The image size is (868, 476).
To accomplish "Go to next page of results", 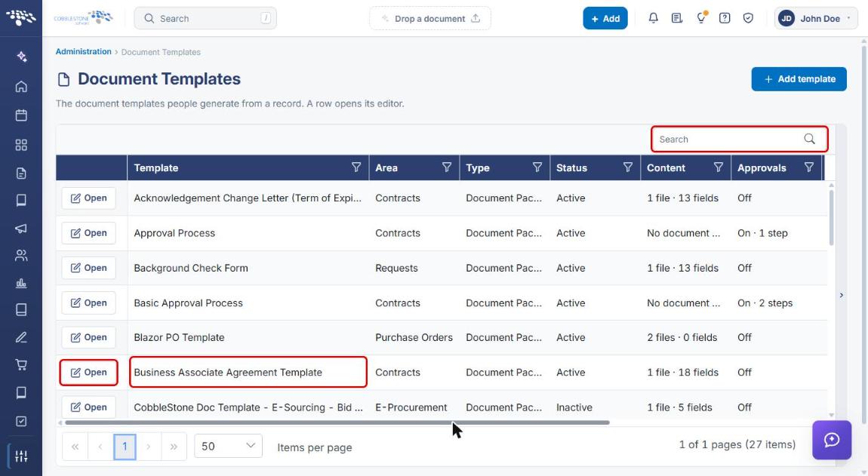I will pos(149,446).
